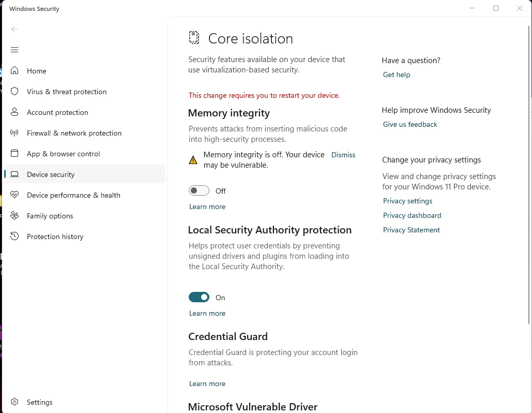
Task: Click the clock icon for Protection history
Action: [14, 237]
